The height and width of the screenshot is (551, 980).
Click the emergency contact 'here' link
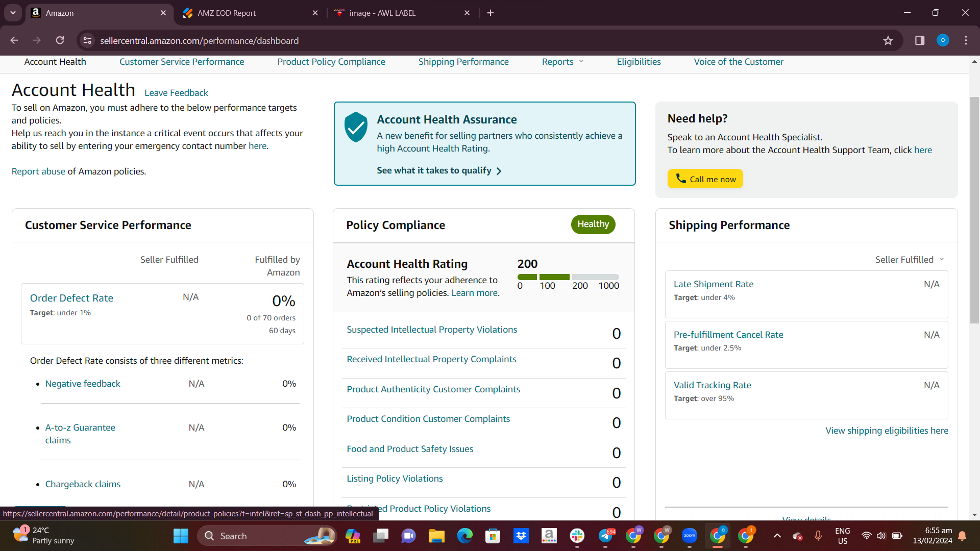point(257,146)
